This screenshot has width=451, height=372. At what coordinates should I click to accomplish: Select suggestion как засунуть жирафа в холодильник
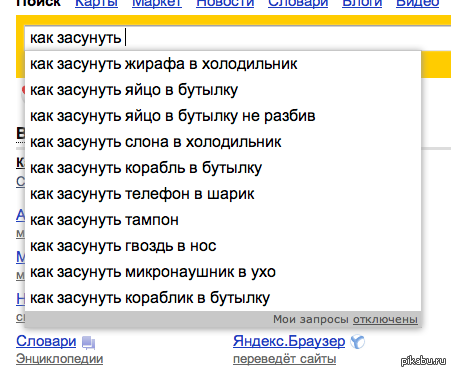[223, 64]
